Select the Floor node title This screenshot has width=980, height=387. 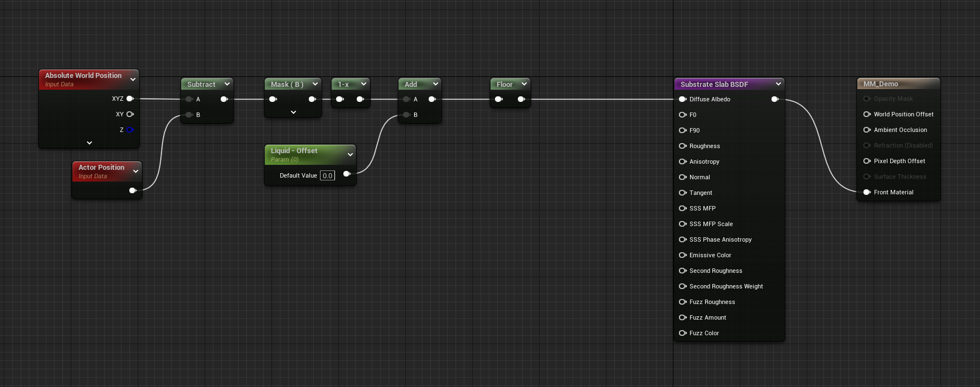[504, 85]
